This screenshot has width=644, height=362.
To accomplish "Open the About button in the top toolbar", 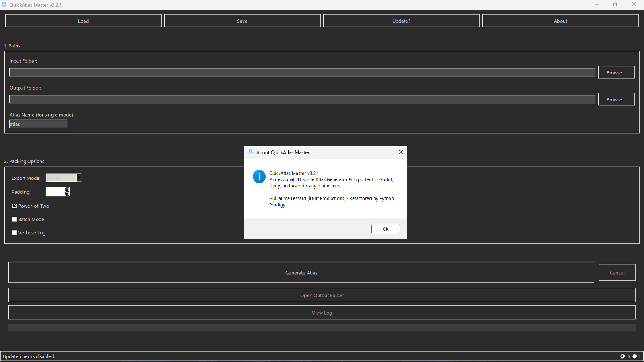I will tap(560, 21).
